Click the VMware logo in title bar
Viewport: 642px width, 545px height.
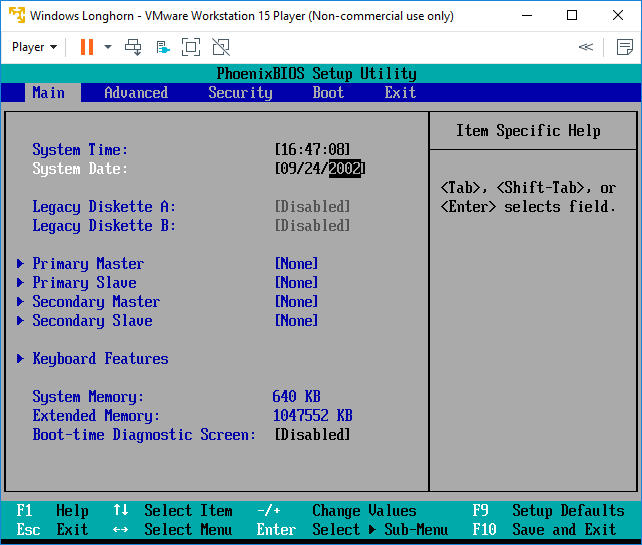(x=17, y=15)
